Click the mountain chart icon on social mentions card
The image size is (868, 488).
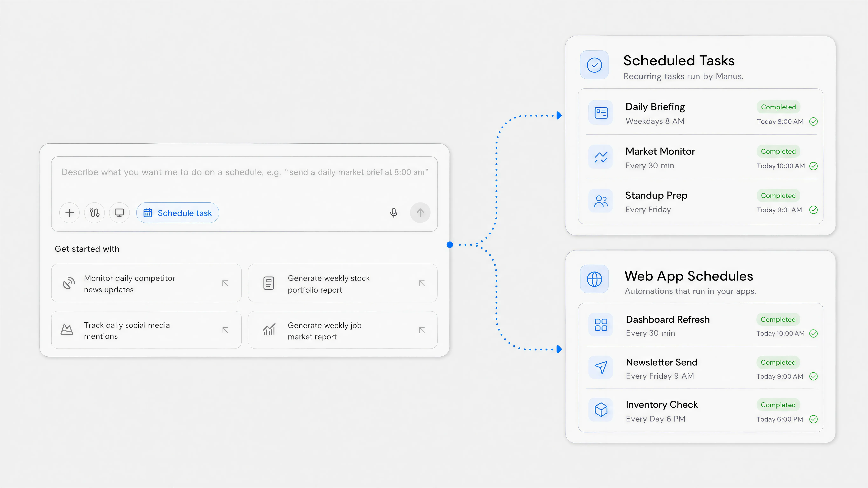[x=67, y=329]
